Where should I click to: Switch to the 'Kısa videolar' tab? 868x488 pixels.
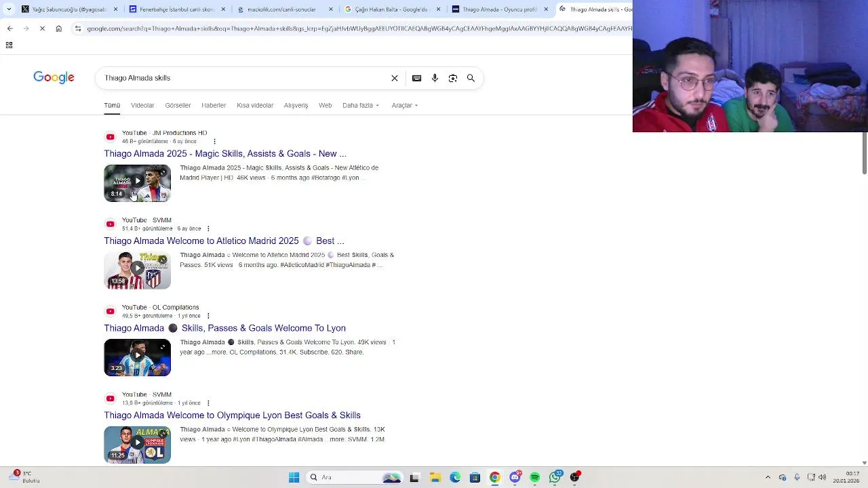coord(255,105)
